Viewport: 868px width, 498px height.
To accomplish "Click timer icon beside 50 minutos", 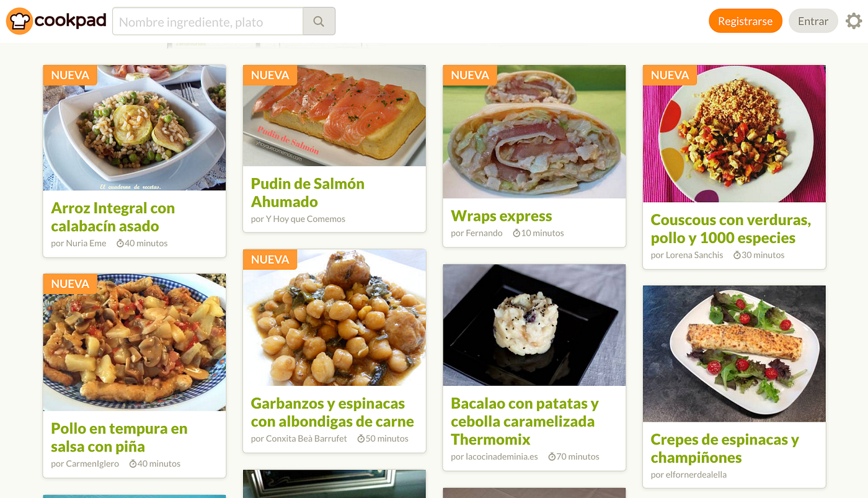I will click(x=361, y=438).
